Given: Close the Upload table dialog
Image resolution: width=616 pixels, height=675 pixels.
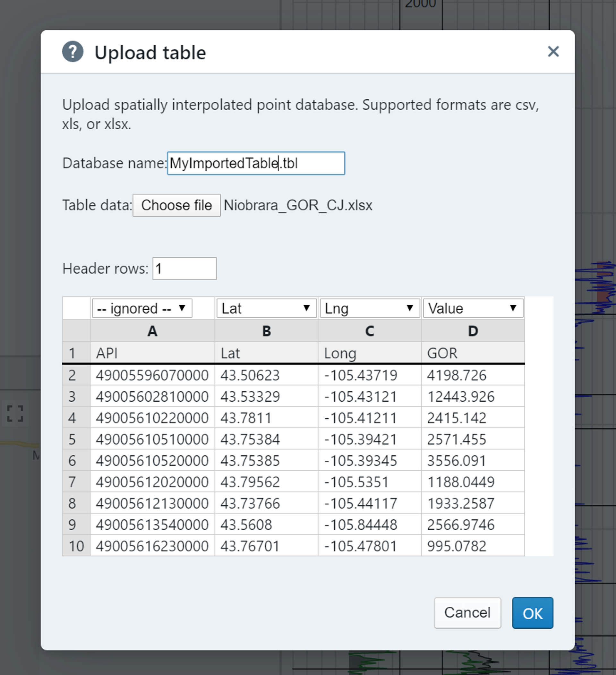Looking at the screenshot, I should pos(553,52).
